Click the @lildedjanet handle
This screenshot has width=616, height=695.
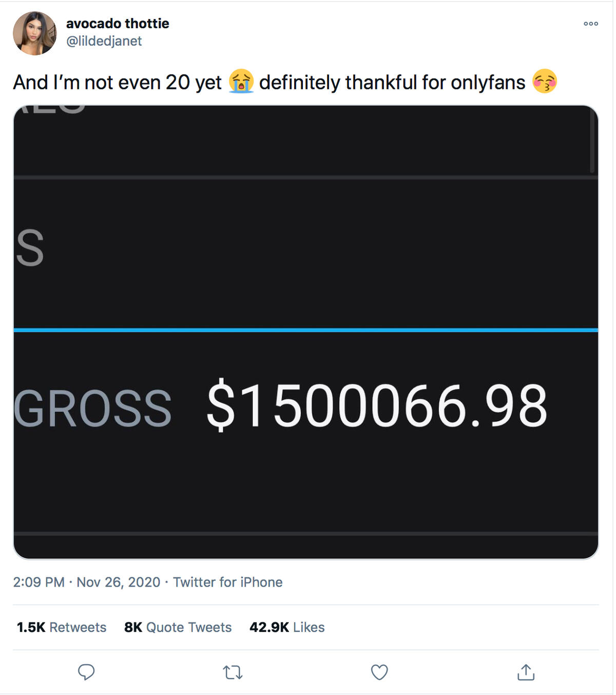click(x=104, y=41)
